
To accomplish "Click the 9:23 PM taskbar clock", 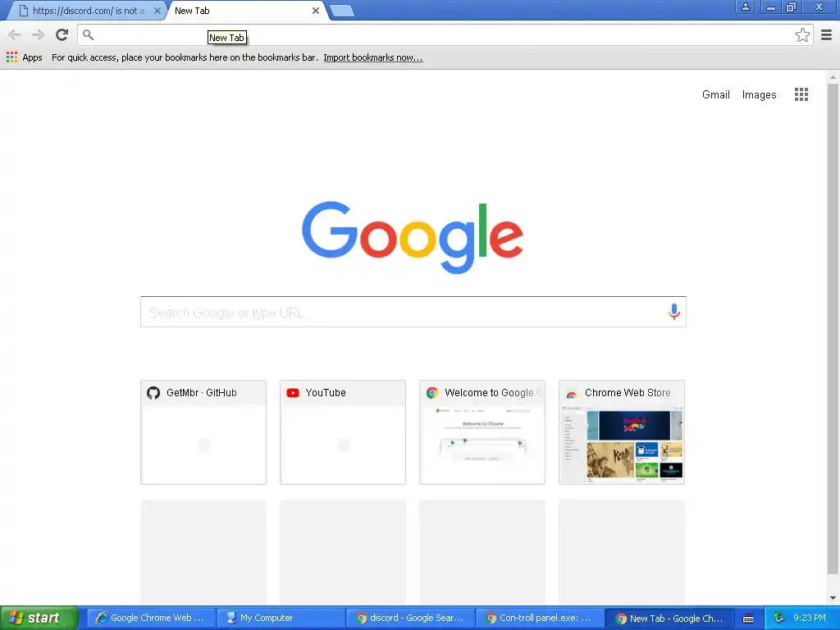I will pyautogui.click(x=809, y=619).
